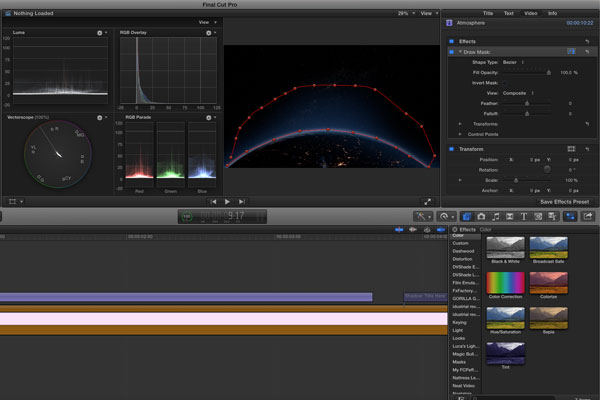Reset all Effects with the curved arrow
The image size is (600, 400).
click(x=587, y=41)
